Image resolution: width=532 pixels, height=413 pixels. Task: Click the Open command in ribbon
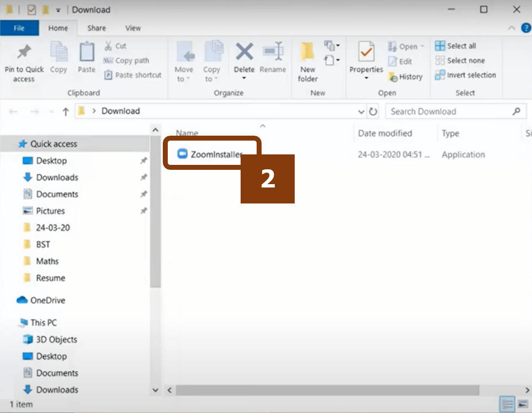tap(406, 46)
